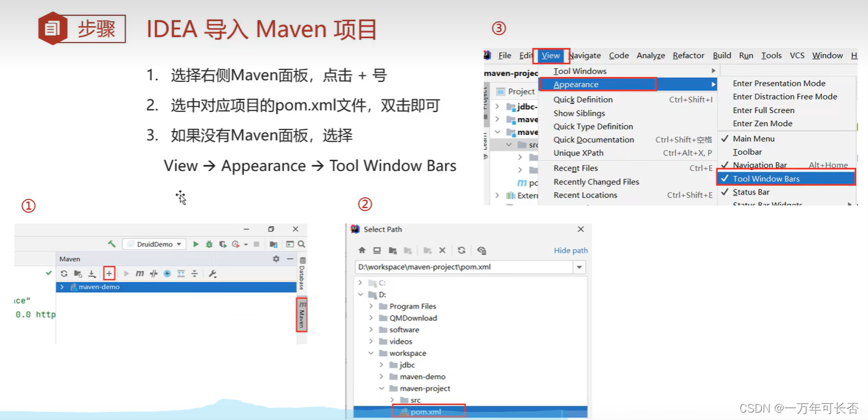Click the Build hammer icon near DruidDemo
Image resolution: width=868 pixels, height=420 pixels.
112,244
